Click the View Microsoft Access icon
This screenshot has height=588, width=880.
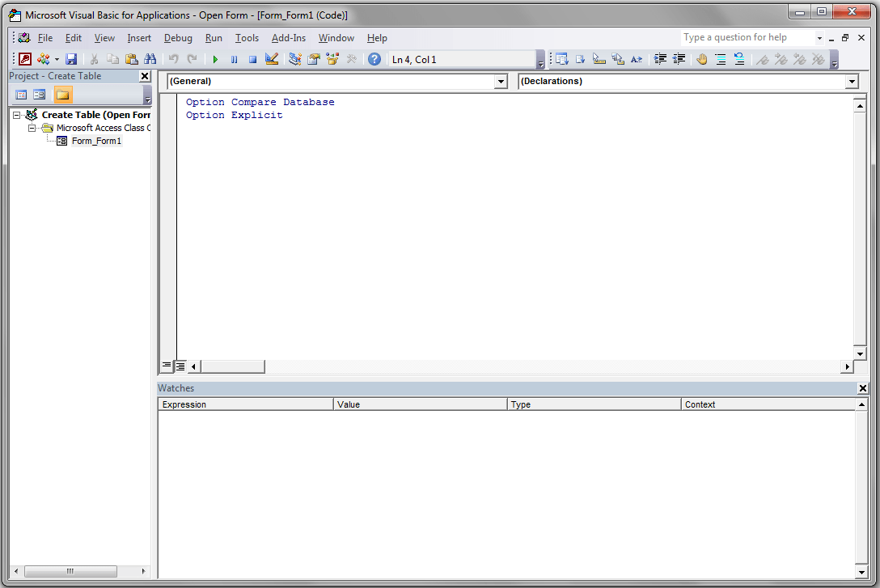25,59
